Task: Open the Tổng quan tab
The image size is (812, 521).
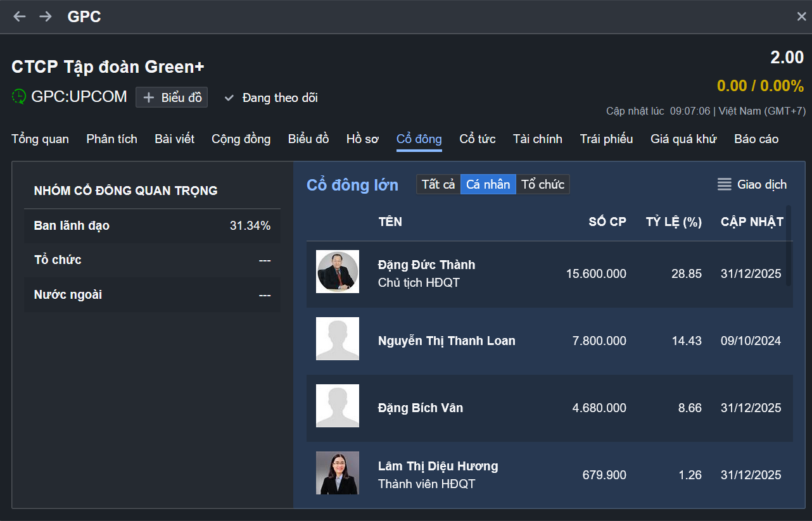Action: (x=40, y=139)
